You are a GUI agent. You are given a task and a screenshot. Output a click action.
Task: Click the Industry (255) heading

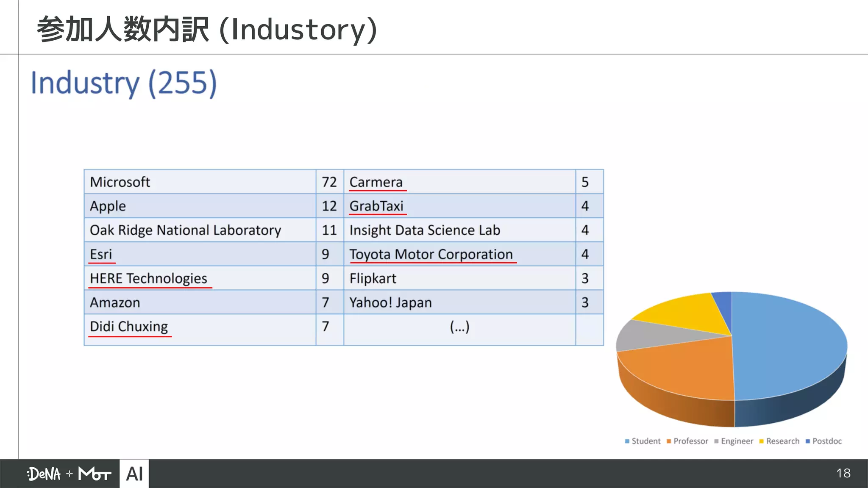pos(124,83)
